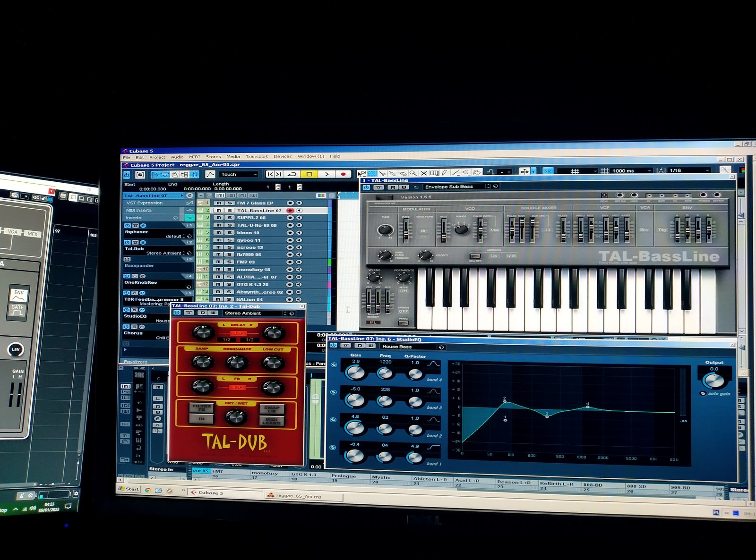Open the TAL-BassLine Envelope Sub Bass preset dropdown
Screen dimensions: 756x560
(456, 187)
